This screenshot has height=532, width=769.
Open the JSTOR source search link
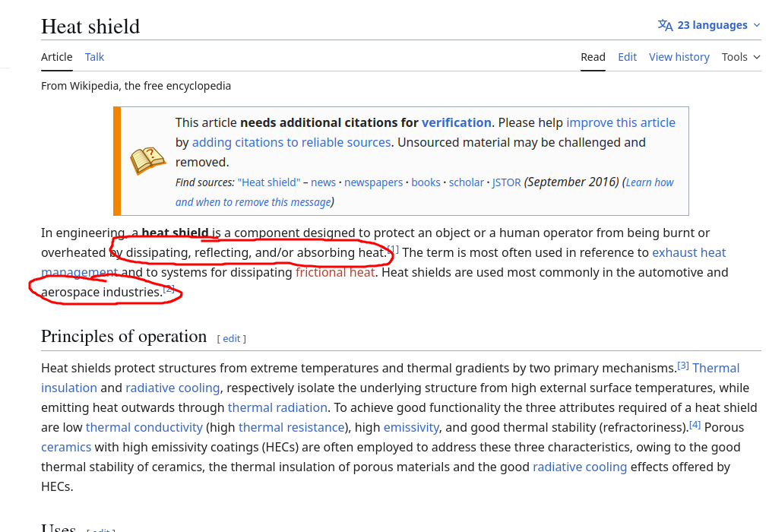click(x=506, y=182)
